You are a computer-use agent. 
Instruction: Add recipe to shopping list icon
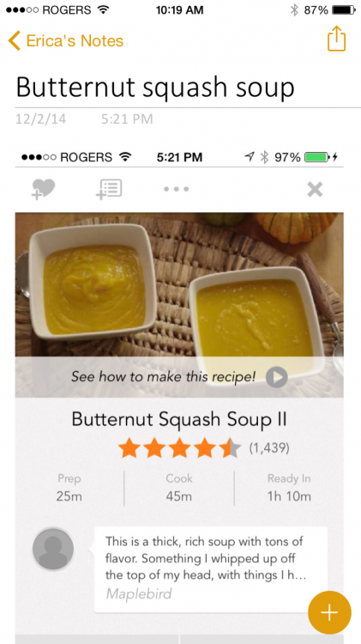[109, 190]
